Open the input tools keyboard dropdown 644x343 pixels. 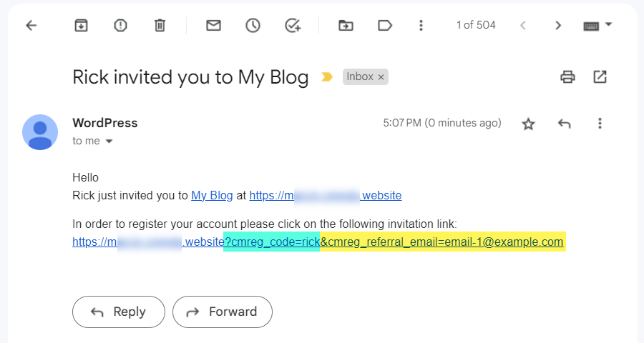point(597,26)
